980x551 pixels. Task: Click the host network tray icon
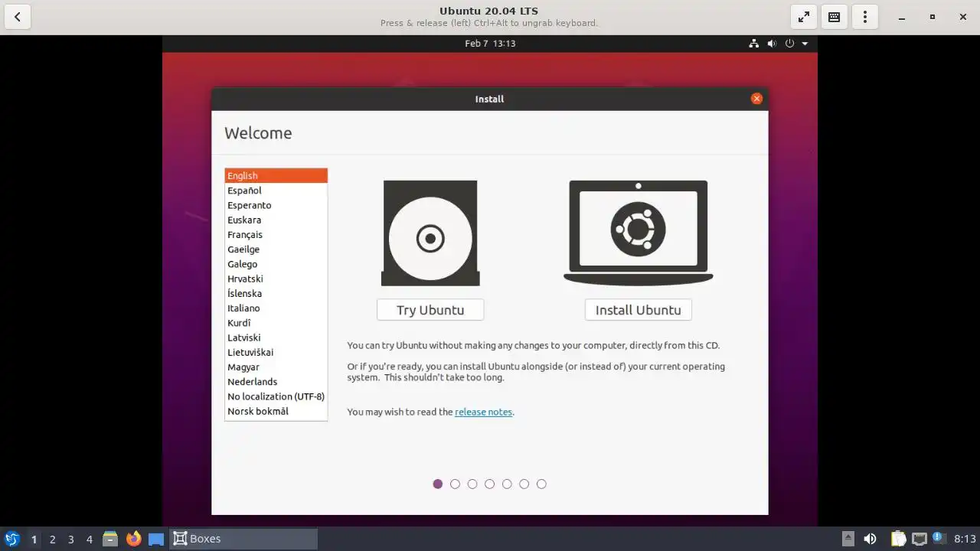[919, 539]
